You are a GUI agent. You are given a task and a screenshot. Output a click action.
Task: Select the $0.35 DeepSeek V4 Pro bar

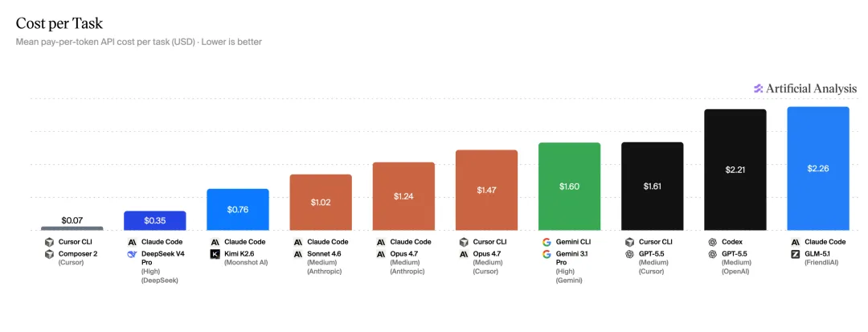(x=155, y=221)
